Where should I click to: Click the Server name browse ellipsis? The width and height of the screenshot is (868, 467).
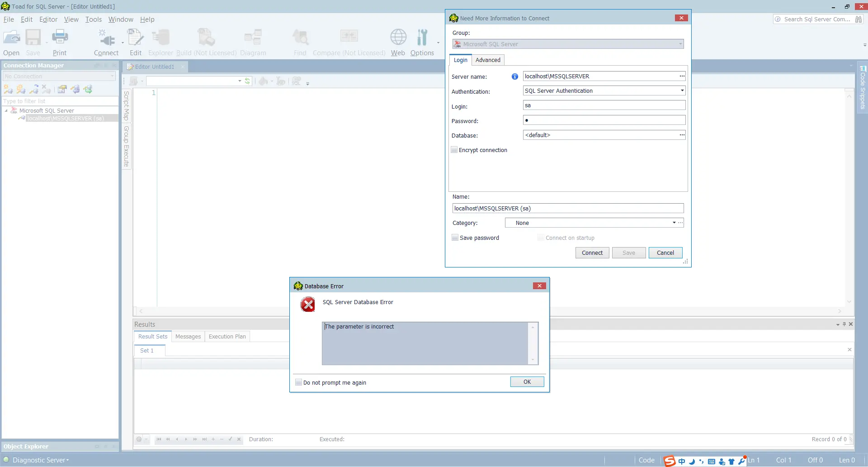(682, 76)
